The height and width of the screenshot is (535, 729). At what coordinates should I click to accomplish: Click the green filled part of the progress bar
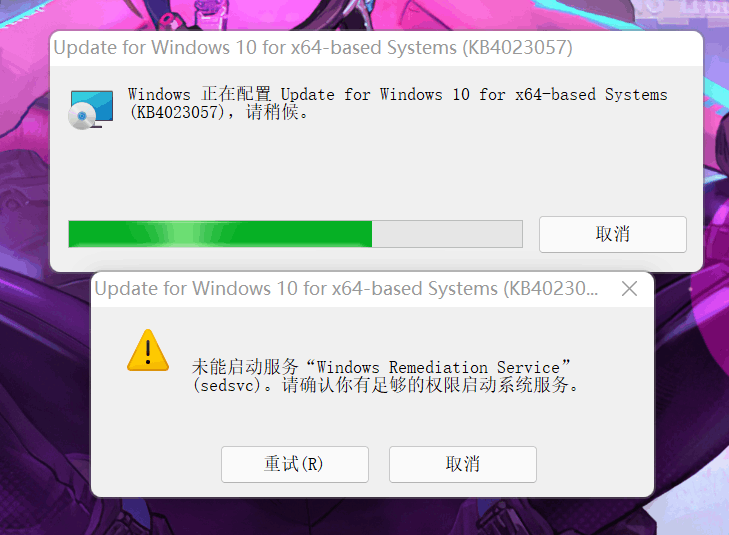coord(220,234)
